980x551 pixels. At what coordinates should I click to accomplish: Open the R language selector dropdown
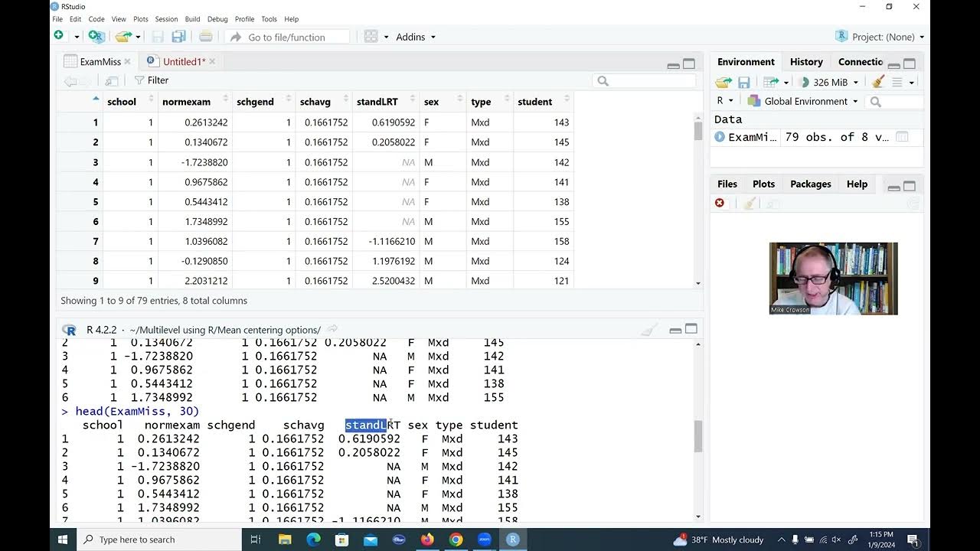pos(725,101)
